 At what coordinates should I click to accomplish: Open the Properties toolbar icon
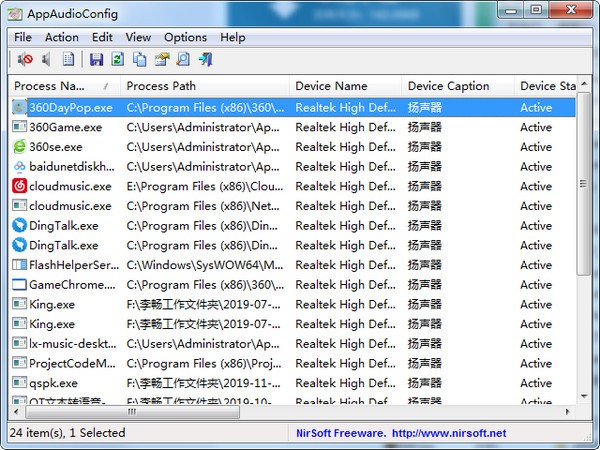point(161,60)
